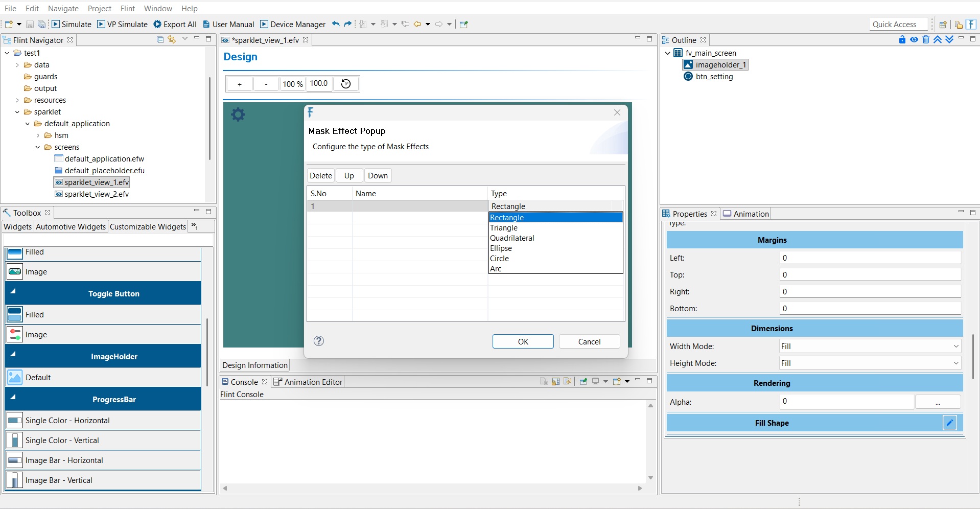Collapse fv_main_screen in the Outline
The width and height of the screenshot is (980, 509).
click(x=667, y=53)
